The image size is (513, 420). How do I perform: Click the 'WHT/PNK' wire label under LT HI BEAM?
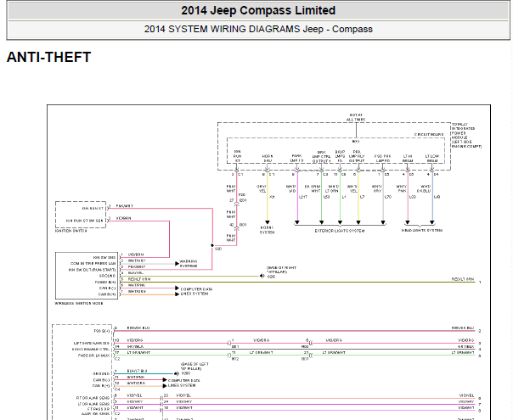(402, 188)
